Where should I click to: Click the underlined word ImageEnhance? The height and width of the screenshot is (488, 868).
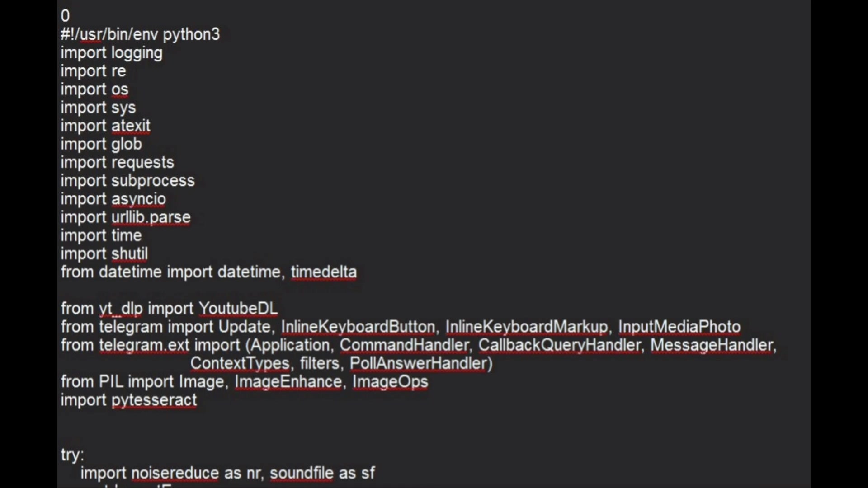[x=288, y=382]
